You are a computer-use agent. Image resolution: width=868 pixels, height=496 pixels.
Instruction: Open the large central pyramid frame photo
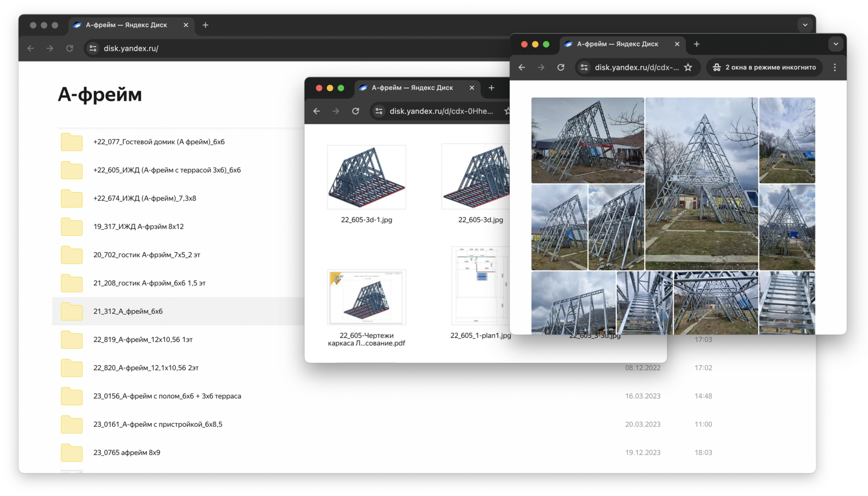click(x=702, y=184)
